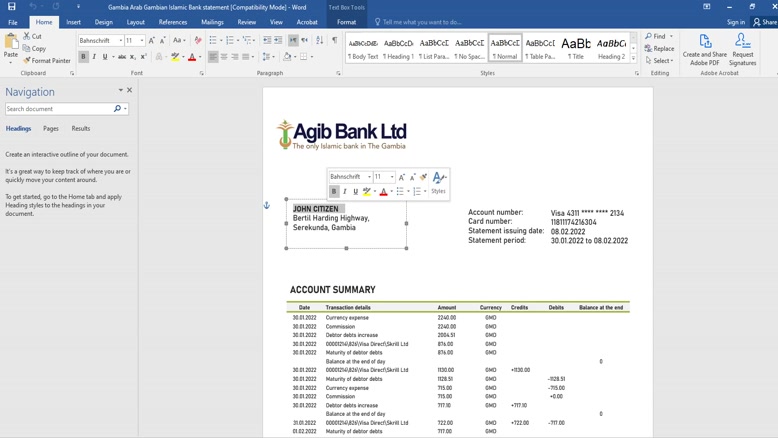The height and width of the screenshot is (438, 778).
Task: Open the ribbon font name dropdown
Action: point(121,41)
